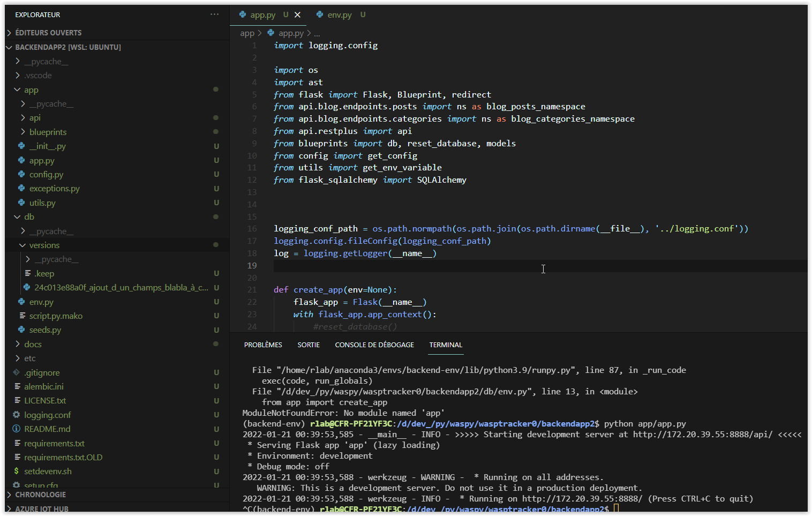
Task: Click the Python icon beside exceptions.py
Action: pos(21,188)
